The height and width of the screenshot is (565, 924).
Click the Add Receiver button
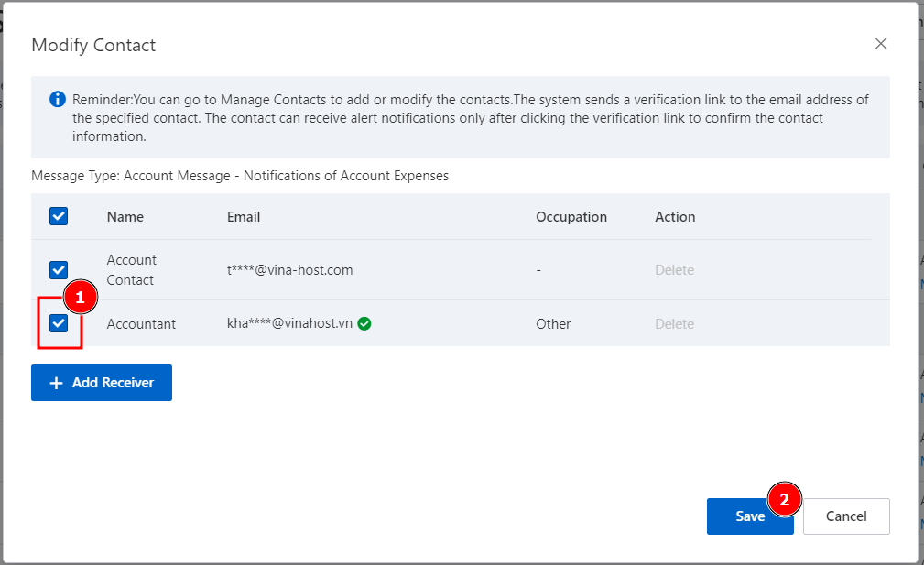[102, 383]
